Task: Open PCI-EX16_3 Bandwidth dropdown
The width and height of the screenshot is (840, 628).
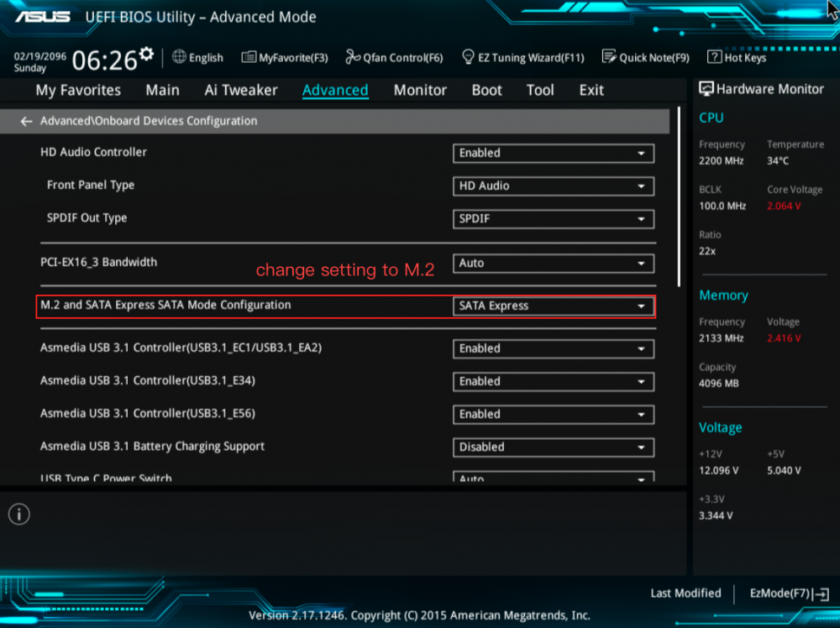Action: tap(554, 264)
